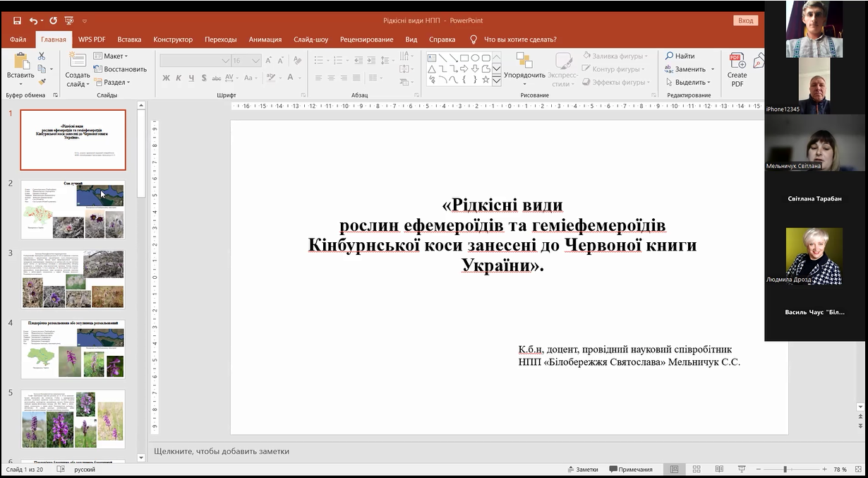868x478 pixels.
Task: Click the zoom in plus button
Action: (x=824, y=470)
